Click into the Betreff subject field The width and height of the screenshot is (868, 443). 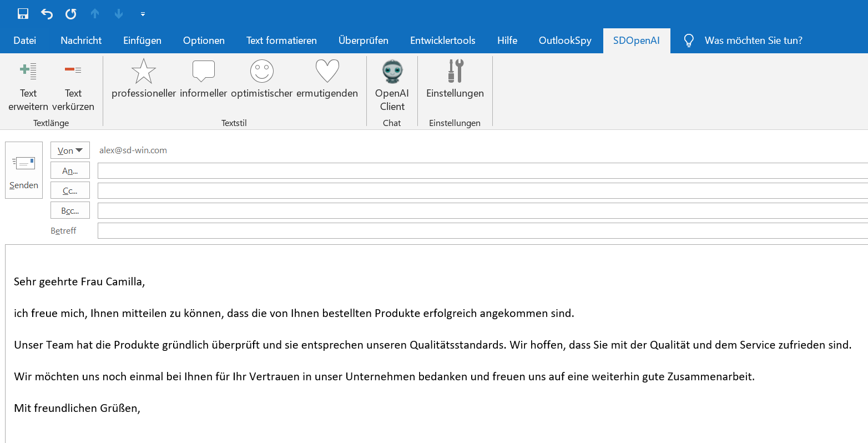coord(483,230)
